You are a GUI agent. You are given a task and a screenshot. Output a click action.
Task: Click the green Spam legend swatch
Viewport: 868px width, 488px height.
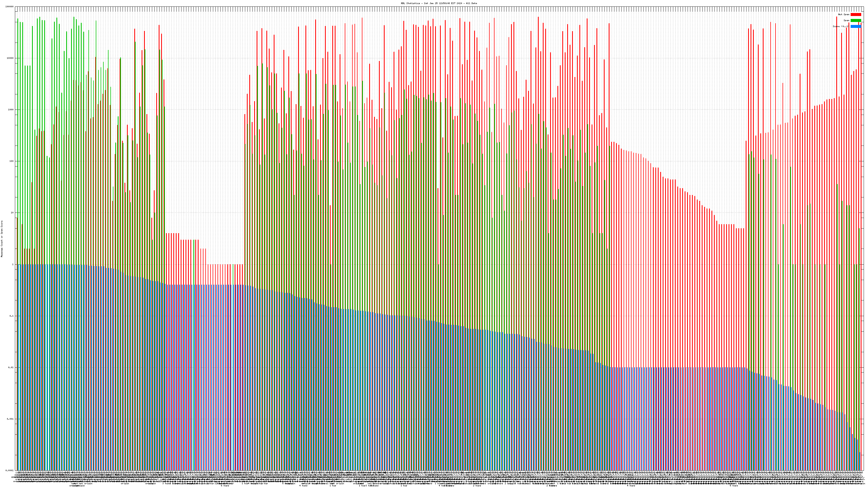(x=856, y=21)
